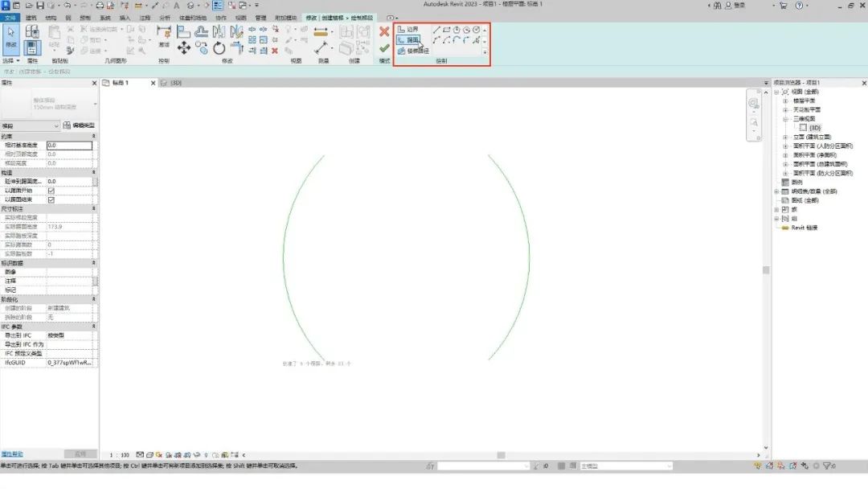Select the 踢面 (Riser) draw option
This screenshot has height=489, width=868.
click(x=408, y=40)
